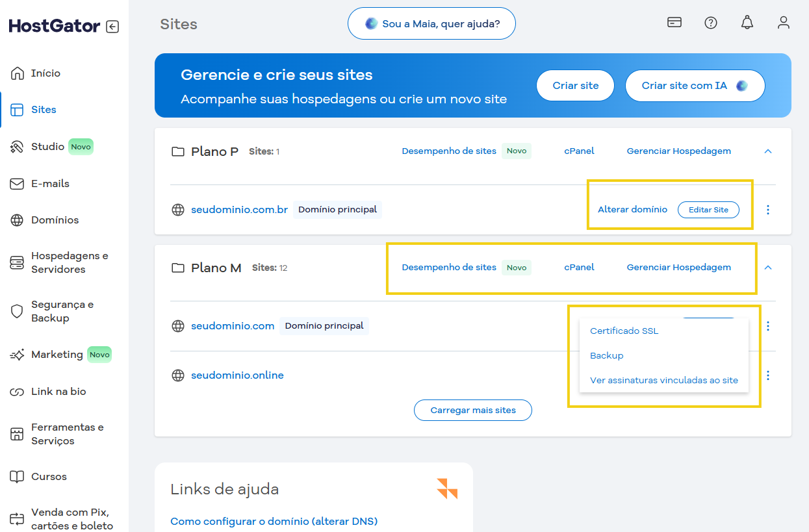Click Editar Site for seudominio.com.br
This screenshot has width=809, height=532.
(708, 210)
